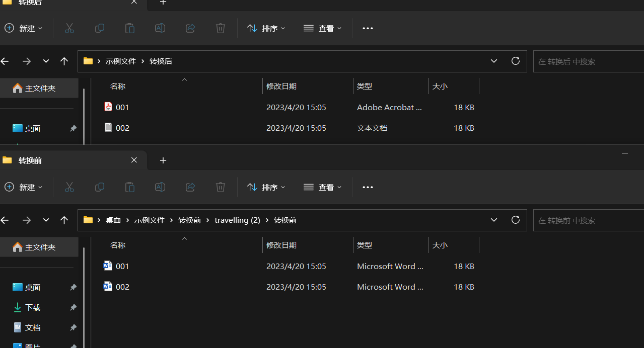This screenshot has width=644, height=348.
Task: Click inside the 在 转换后 中搜索 search box
Action: click(594, 61)
